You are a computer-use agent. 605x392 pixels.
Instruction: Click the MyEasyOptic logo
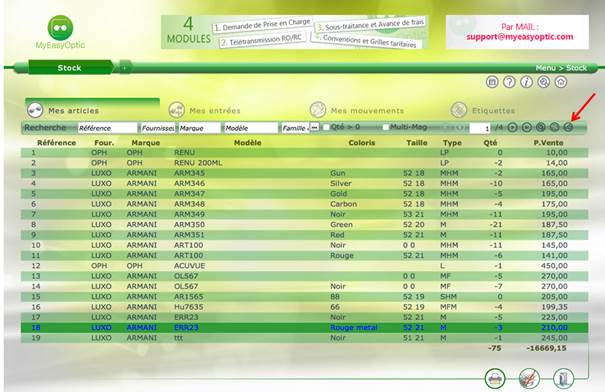pos(60,32)
